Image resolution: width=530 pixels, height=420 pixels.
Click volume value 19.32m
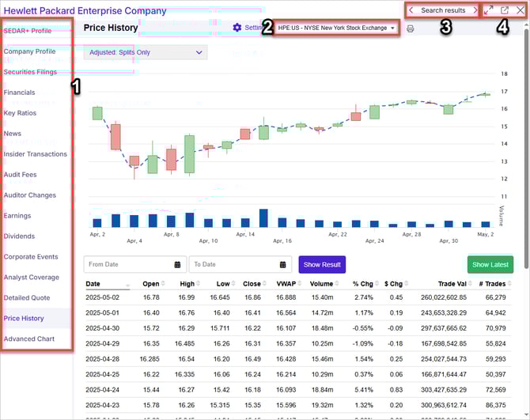tap(322, 405)
